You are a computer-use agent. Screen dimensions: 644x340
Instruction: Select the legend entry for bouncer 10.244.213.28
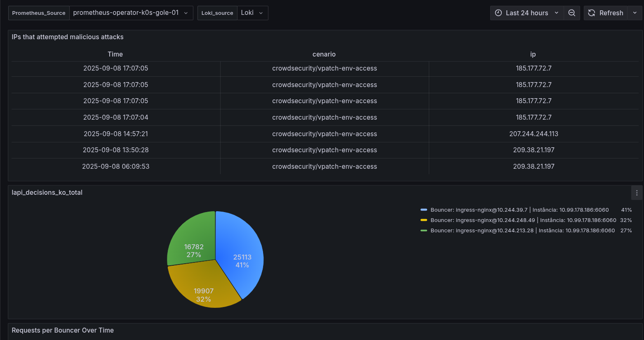tap(522, 230)
